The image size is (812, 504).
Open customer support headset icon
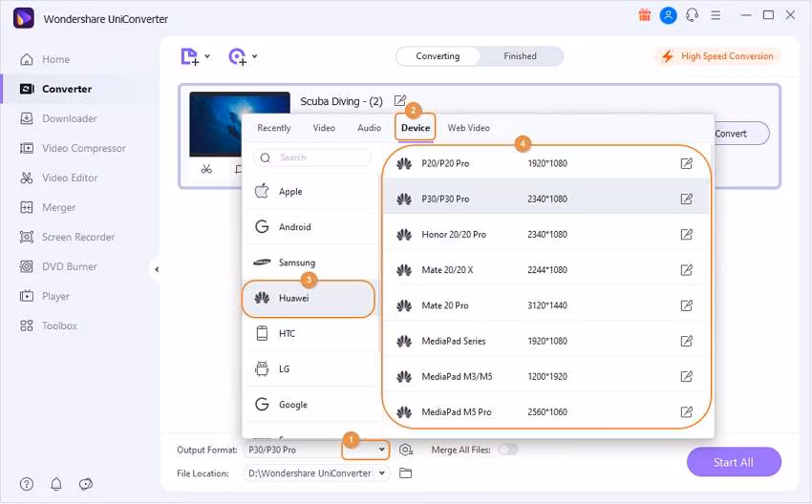tap(692, 15)
